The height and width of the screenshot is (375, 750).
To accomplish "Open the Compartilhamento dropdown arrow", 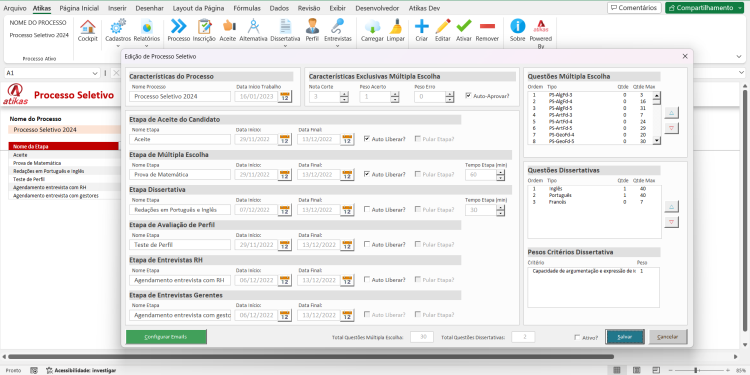I will click(x=740, y=8).
